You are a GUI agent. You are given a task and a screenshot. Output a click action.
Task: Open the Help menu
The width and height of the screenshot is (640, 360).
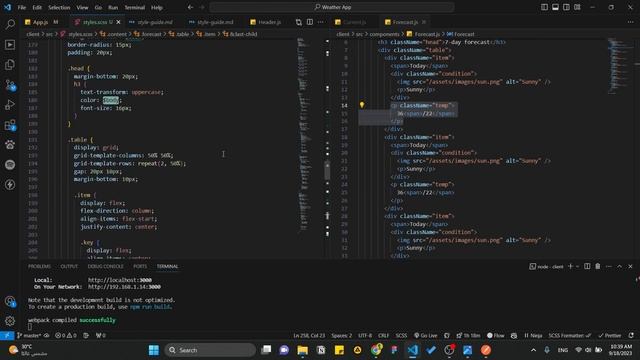(157, 7)
